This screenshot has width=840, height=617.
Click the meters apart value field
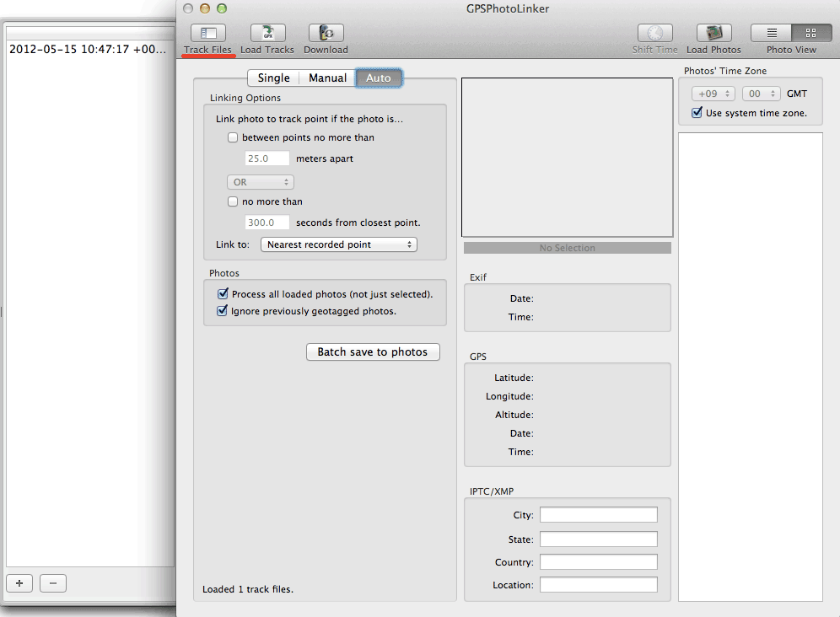click(x=267, y=158)
